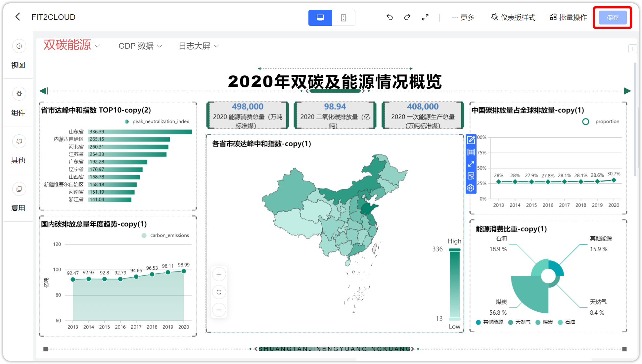This screenshot has width=642, height=364.
Task: Open the map chart's gear settings icon
Action: (x=471, y=188)
